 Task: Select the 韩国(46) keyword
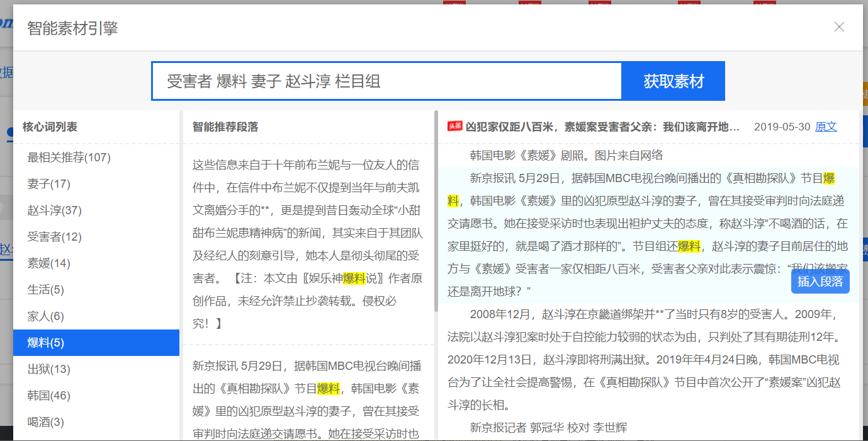click(x=96, y=396)
